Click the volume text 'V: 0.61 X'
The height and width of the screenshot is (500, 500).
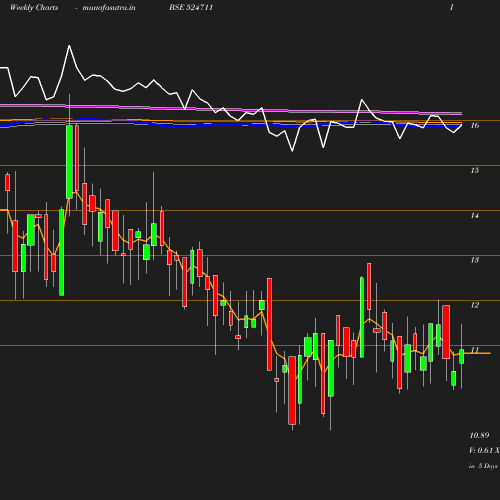pos(484,450)
